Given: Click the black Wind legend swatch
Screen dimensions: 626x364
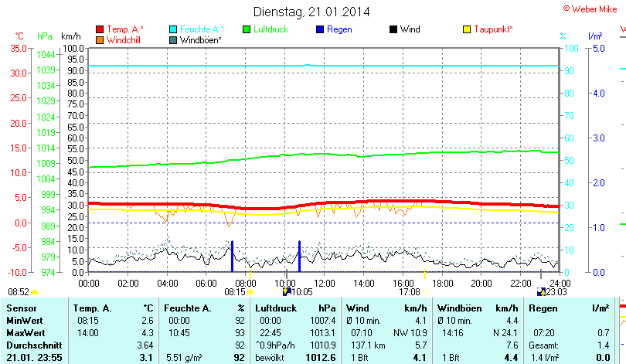Looking at the screenshot, I should point(393,29).
